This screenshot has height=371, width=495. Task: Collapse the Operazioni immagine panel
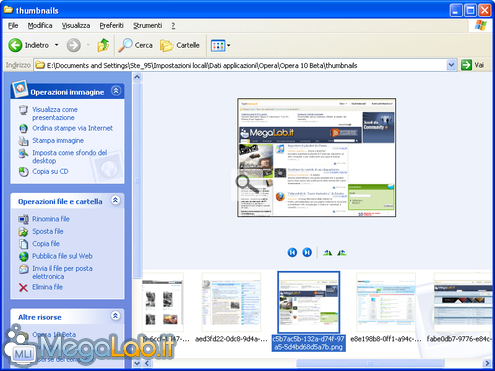[116, 91]
